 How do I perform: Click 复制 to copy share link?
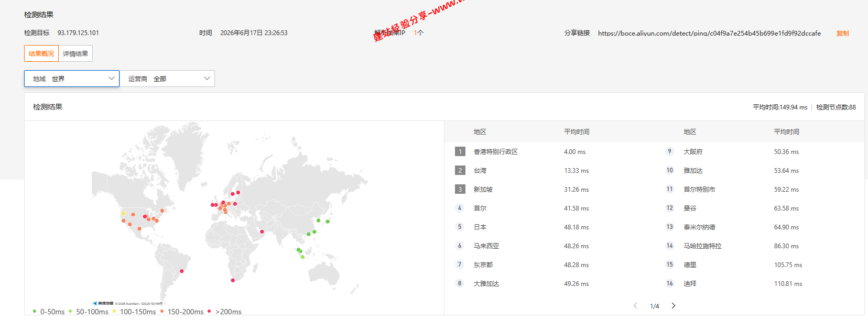(842, 33)
